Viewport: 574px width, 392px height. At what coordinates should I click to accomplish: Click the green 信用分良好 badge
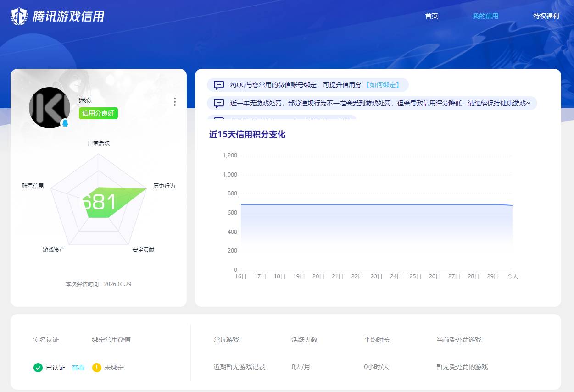point(98,113)
